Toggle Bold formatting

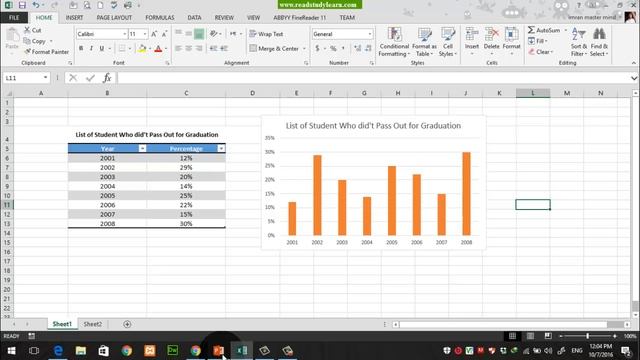click(81, 49)
